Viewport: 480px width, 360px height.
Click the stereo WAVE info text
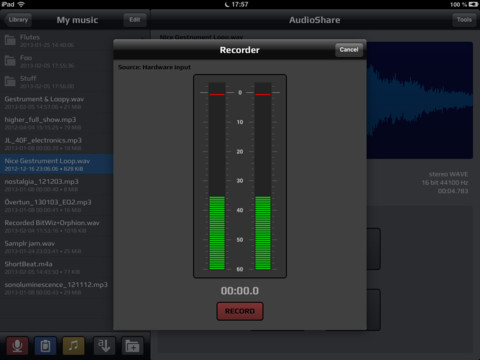[x=448, y=174]
